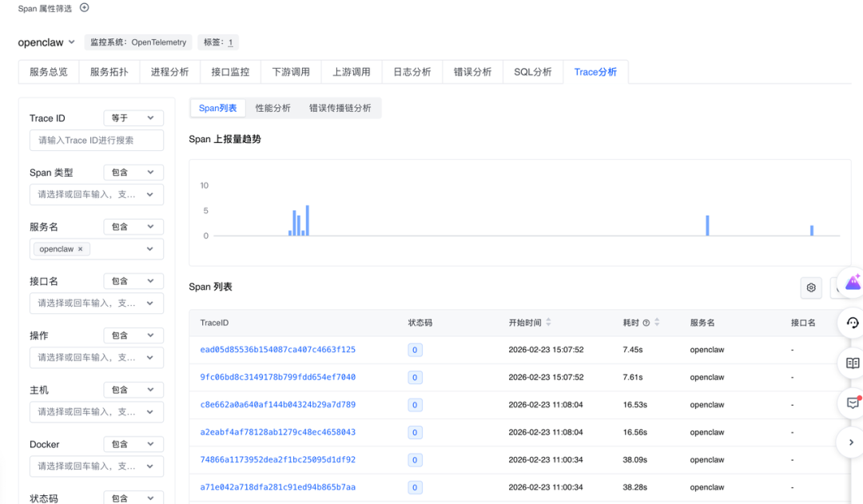Viewport: 863px width, 504px height.
Task: Open the Trace ID 等于 operator dropdown
Action: click(x=133, y=118)
